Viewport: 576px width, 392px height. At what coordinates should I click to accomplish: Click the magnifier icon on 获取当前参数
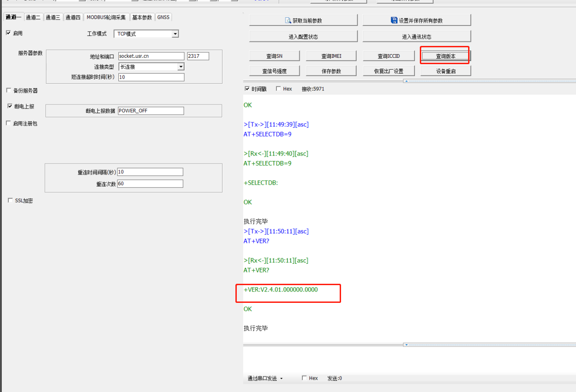(288, 20)
